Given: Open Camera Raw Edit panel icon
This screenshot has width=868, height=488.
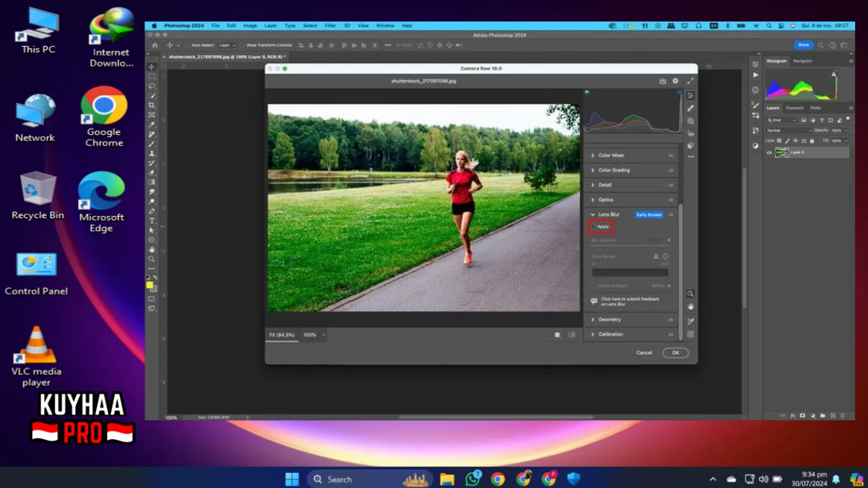Looking at the screenshot, I should (x=690, y=96).
